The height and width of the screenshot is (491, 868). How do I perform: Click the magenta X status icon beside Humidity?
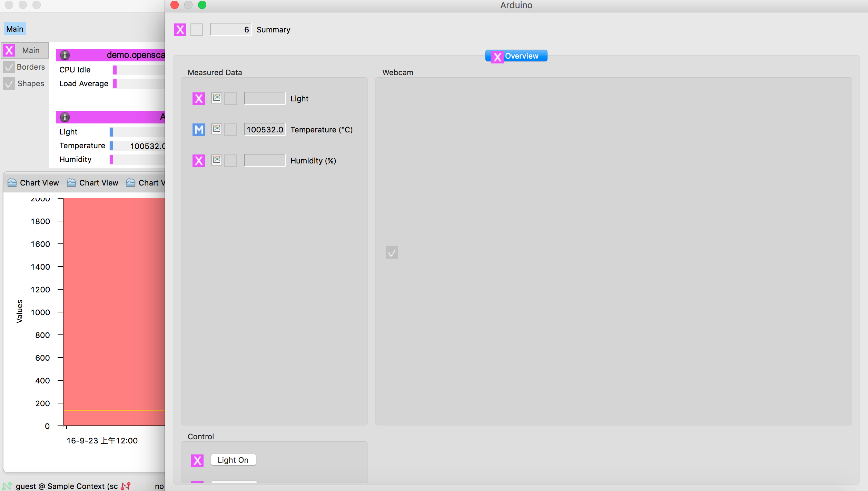pos(199,161)
